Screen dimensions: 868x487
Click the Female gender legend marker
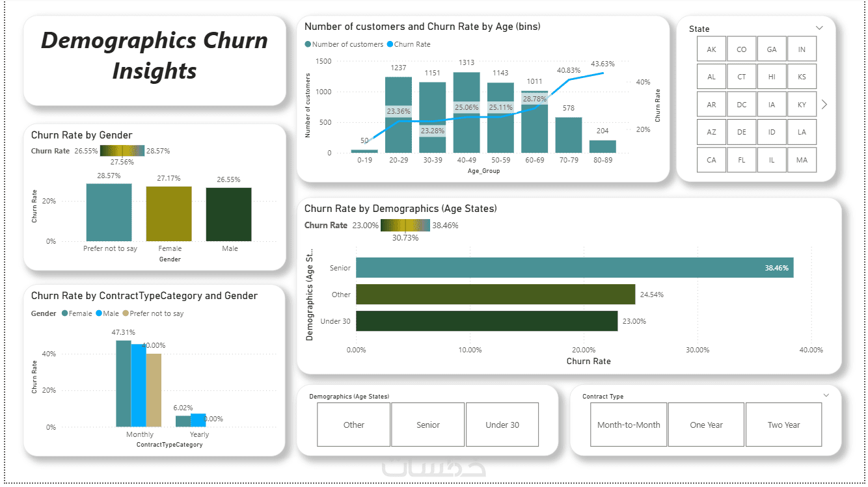[x=64, y=313]
